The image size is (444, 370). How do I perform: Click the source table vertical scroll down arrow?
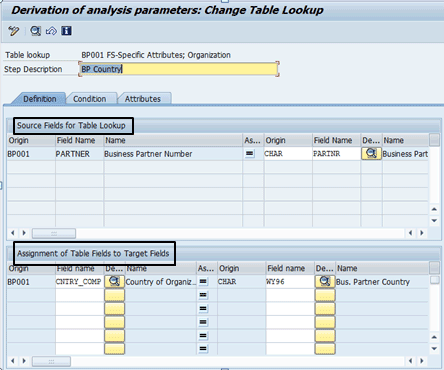point(434,220)
